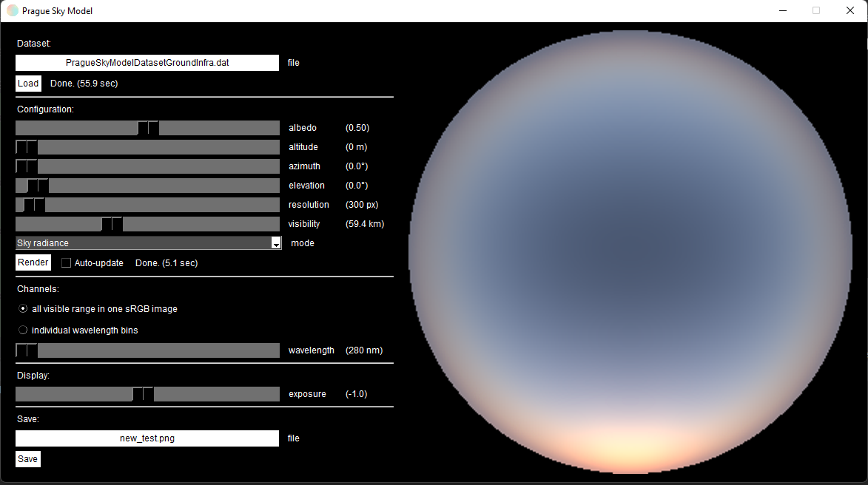
Task: Adjust the altitude slider
Action: (x=26, y=147)
